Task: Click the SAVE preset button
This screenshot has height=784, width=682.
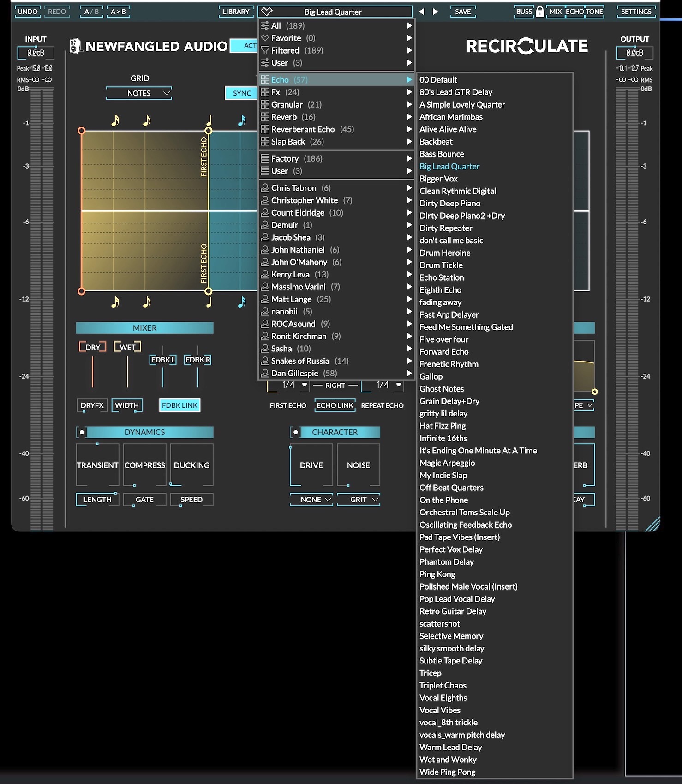Action: tap(463, 12)
